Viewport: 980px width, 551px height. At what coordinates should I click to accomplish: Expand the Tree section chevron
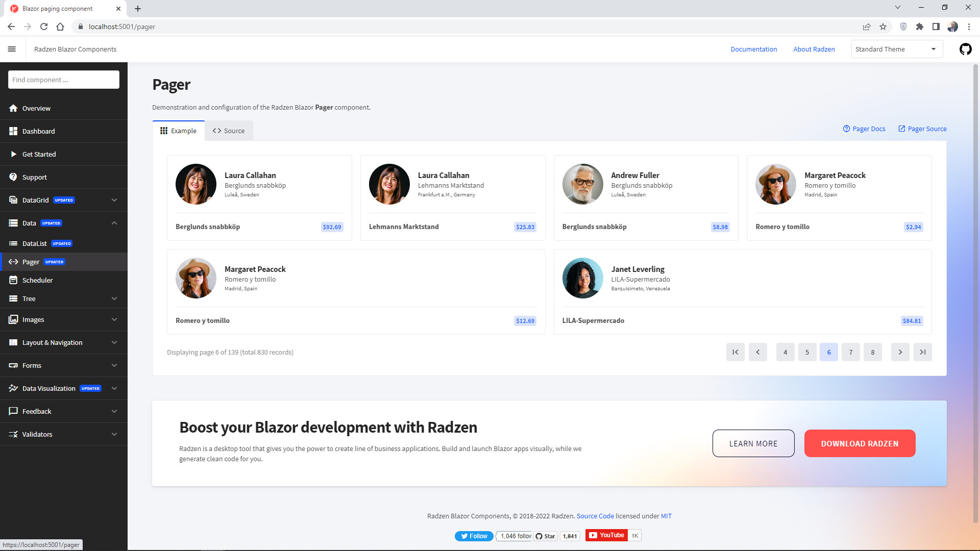[114, 298]
